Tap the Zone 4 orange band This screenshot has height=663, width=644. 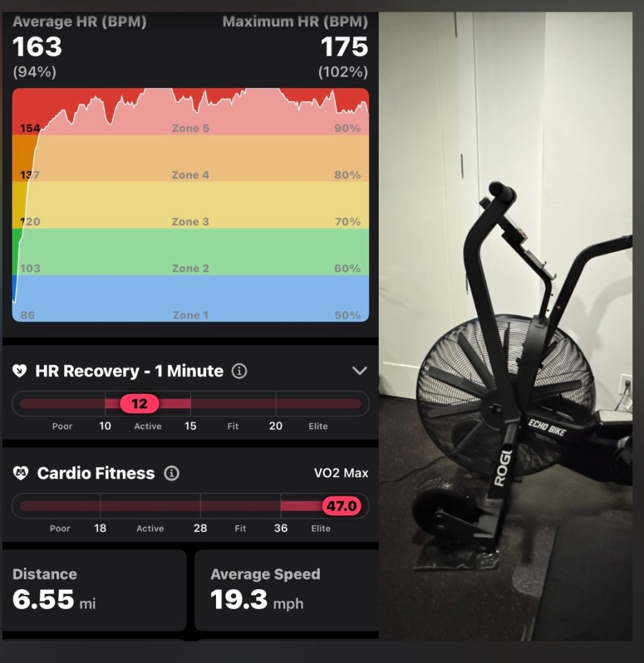point(191,158)
